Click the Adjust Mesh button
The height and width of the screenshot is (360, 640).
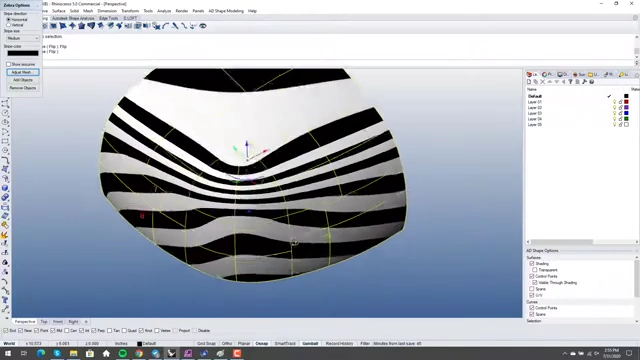22,72
